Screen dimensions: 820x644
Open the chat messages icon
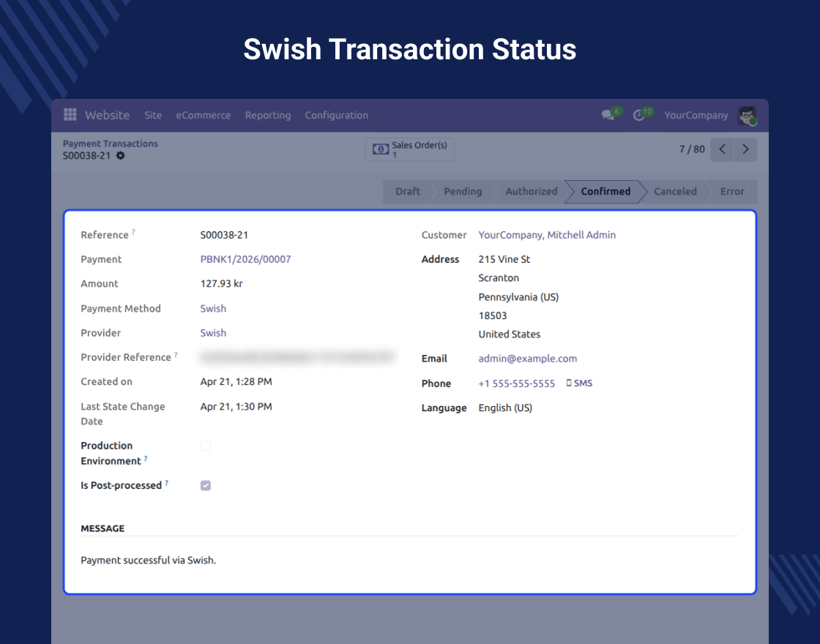pyautogui.click(x=608, y=115)
